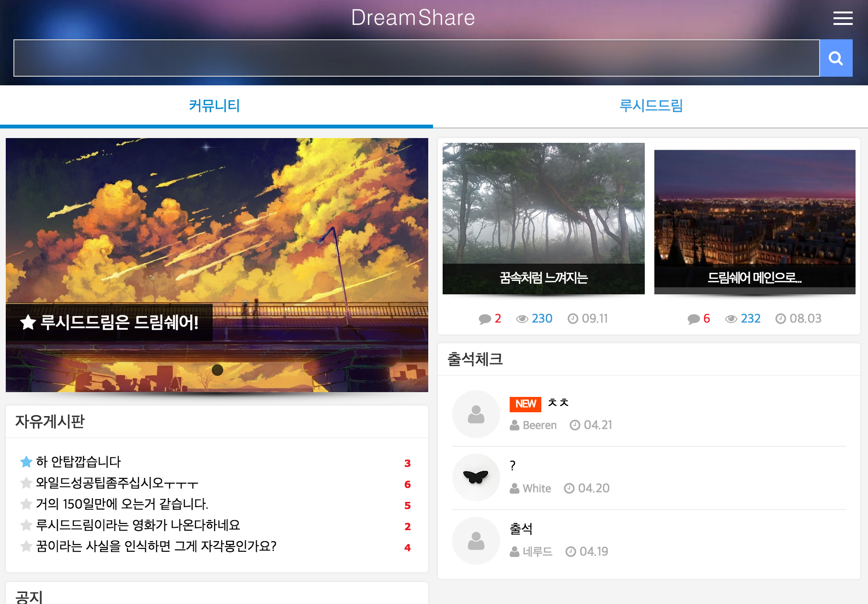Open Beeren's profile name
The image size is (868, 604).
tap(540, 425)
